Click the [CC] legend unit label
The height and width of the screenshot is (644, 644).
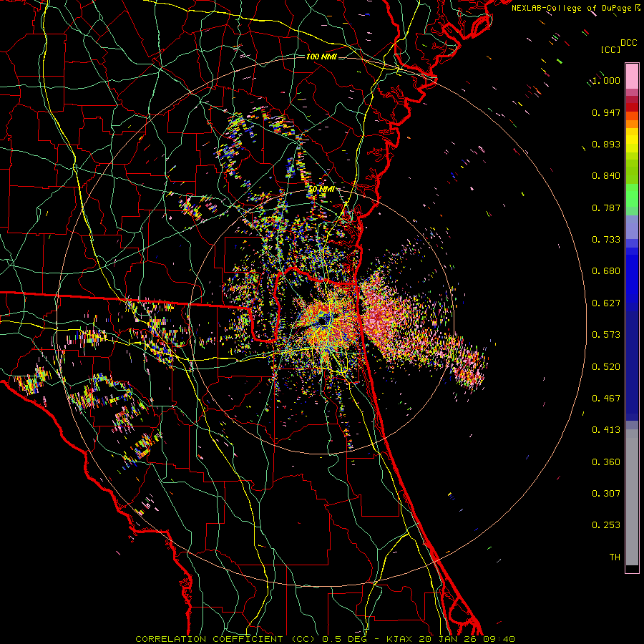coord(610,49)
